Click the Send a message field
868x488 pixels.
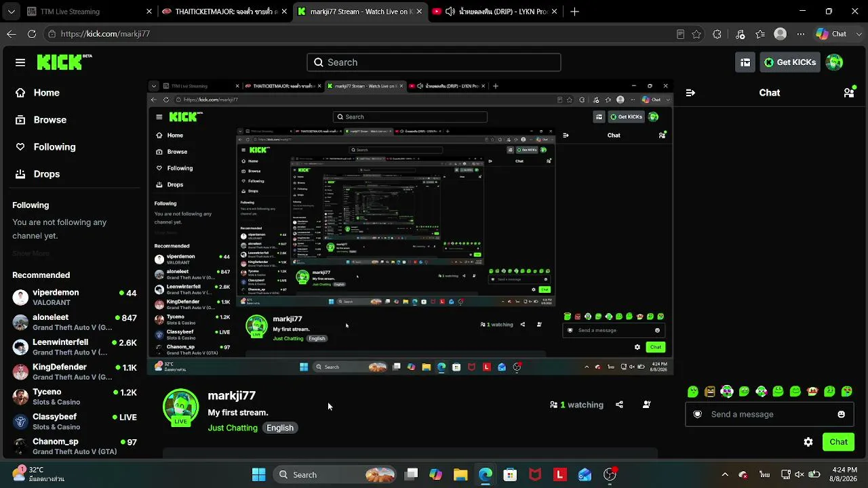point(769,414)
